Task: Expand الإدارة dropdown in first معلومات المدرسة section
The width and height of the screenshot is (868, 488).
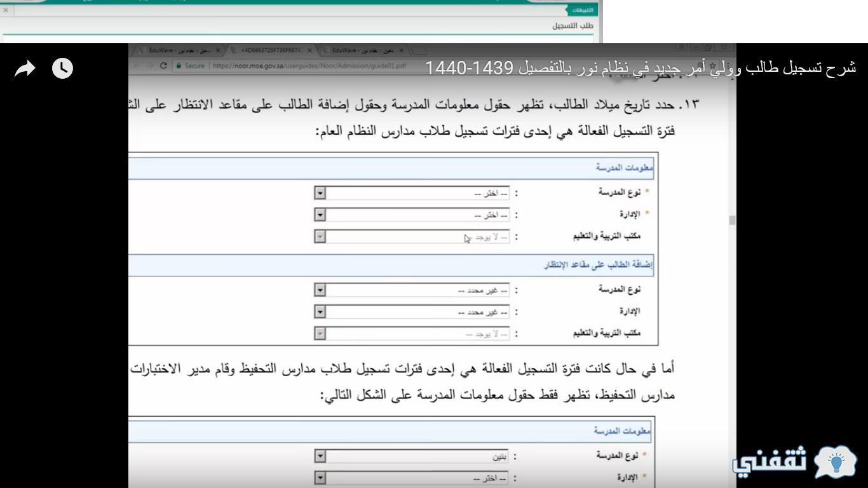Action: pyautogui.click(x=320, y=215)
